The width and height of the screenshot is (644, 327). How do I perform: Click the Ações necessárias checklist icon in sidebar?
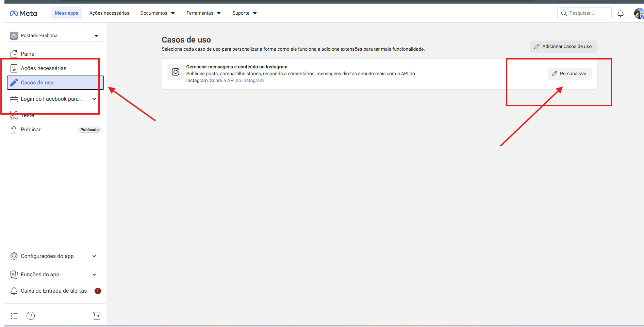click(14, 68)
